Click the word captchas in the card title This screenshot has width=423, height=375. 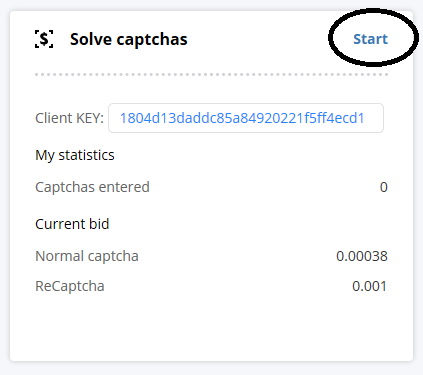tap(152, 40)
